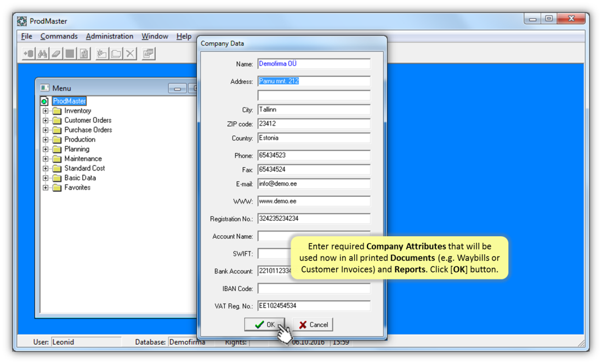The image size is (602, 364).
Task: Click the Registration No. field
Action: (314, 219)
